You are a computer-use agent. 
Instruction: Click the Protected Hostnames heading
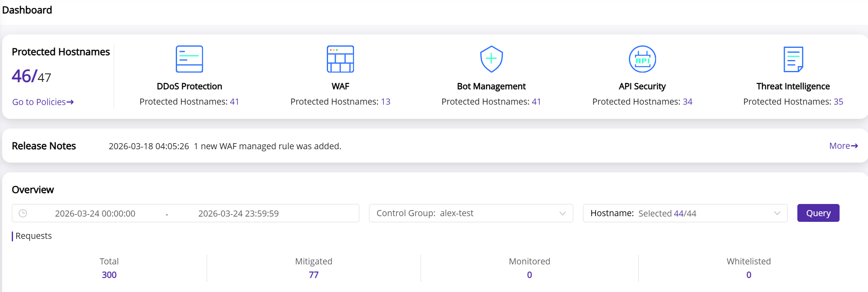pos(61,52)
